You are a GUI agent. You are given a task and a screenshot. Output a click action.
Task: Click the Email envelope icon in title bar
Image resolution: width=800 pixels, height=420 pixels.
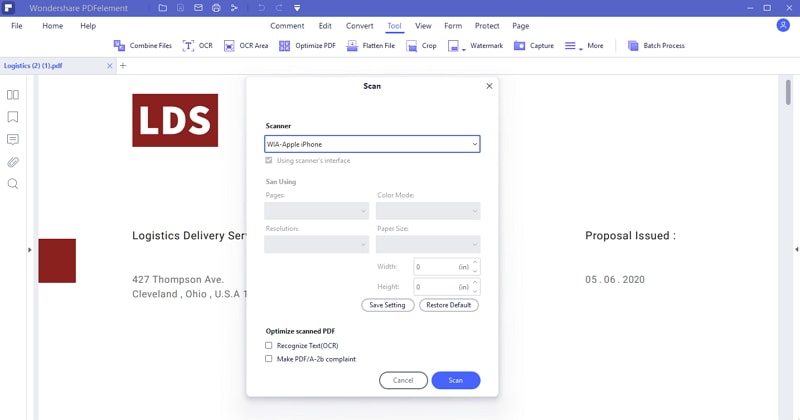(x=198, y=8)
